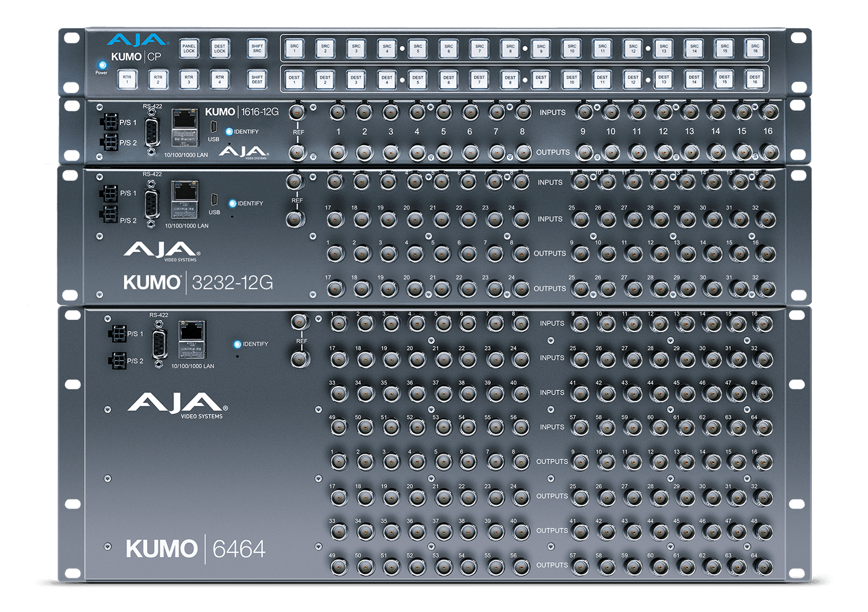Click '10/100/1000 LAN' label on KUMO 6464
The height and width of the screenshot is (612, 868).
[192, 366]
